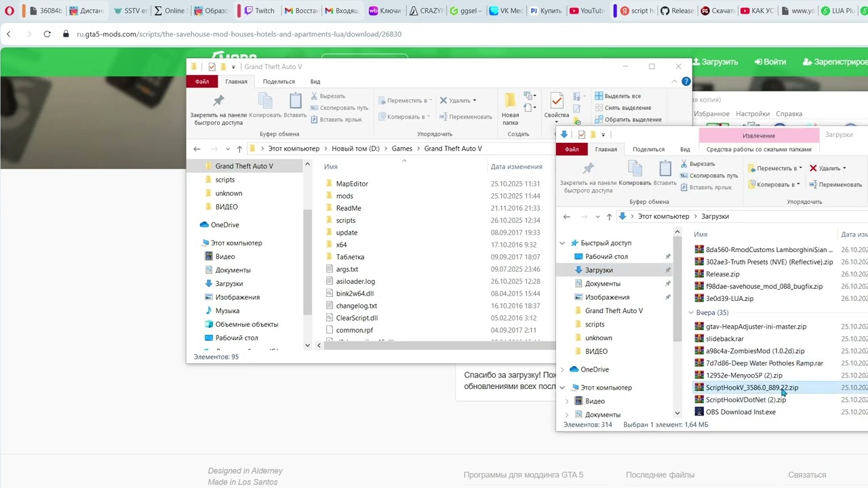Click Переименовать in the Grand Theft Auto V window
The width and height of the screenshot is (868, 488).
pyautogui.click(x=465, y=117)
